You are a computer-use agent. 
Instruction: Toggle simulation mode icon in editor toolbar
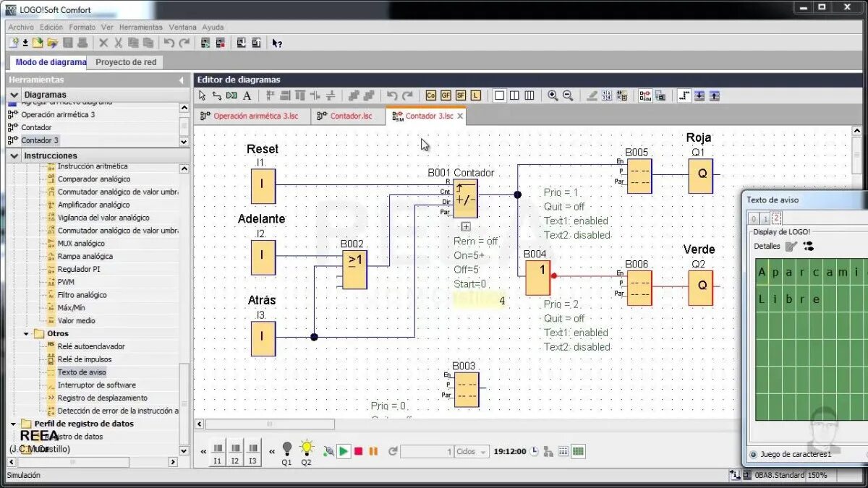pos(645,95)
